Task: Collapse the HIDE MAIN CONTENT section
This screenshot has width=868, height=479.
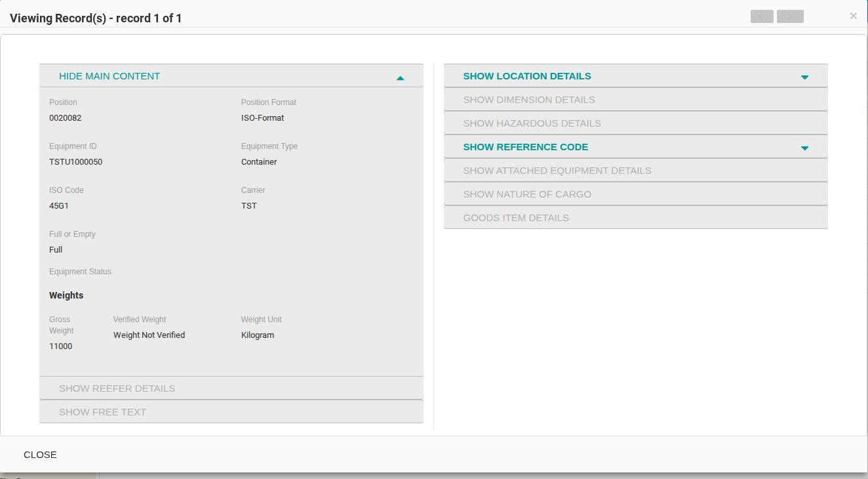Action: (231, 76)
